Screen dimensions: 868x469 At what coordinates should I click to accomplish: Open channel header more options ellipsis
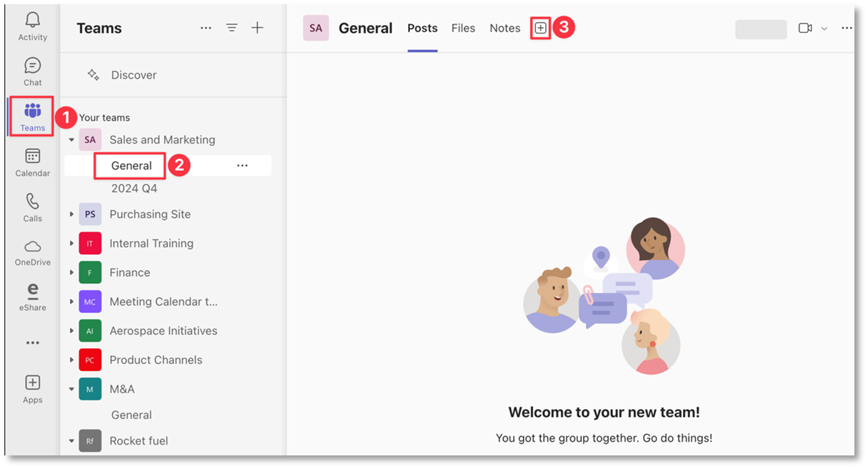(847, 28)
